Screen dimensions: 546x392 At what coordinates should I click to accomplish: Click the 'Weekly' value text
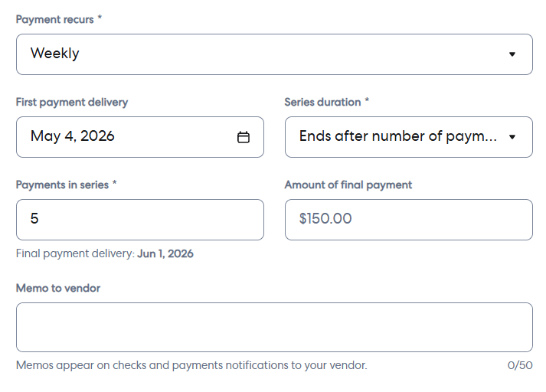tap(55, 54)
